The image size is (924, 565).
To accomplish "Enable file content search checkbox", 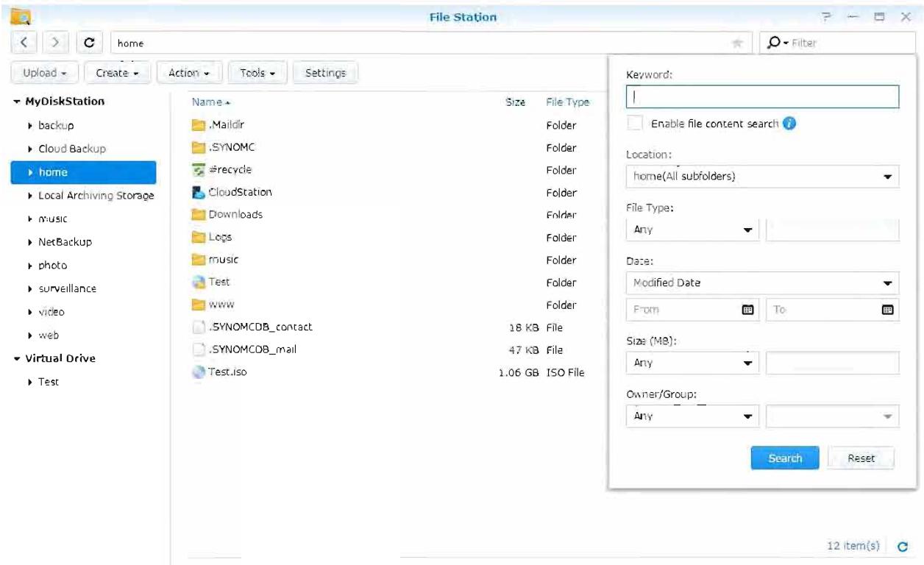I will coord(635,124).
